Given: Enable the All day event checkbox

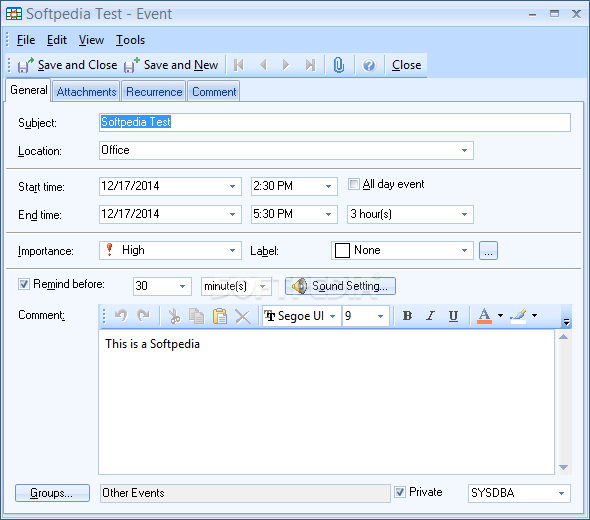Looking at the screenshot, I should point(354,184).
